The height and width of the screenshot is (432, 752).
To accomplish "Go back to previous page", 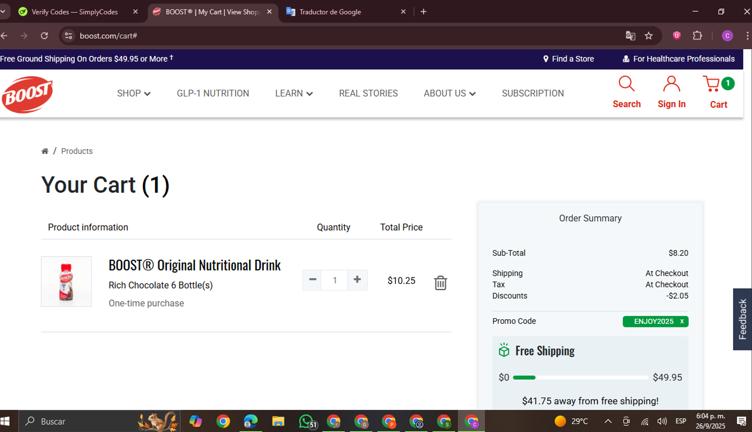I will tap(4, 35).
